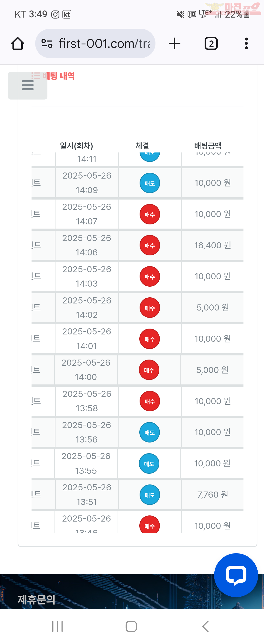Image resolution: width=264 pixels, height=644 pixels.
Task: Open the live chat bubble button
Action: (236, 575)
